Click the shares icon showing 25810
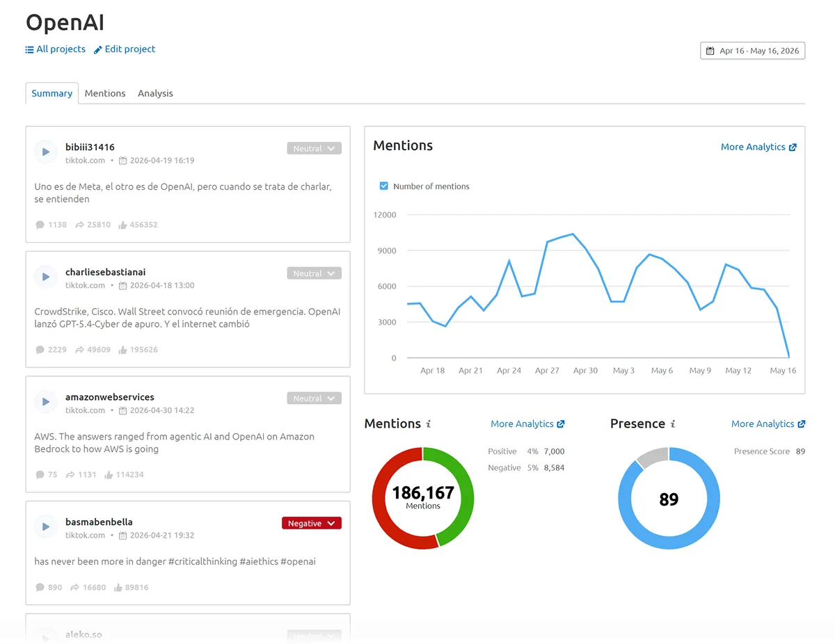 [80, 225]
